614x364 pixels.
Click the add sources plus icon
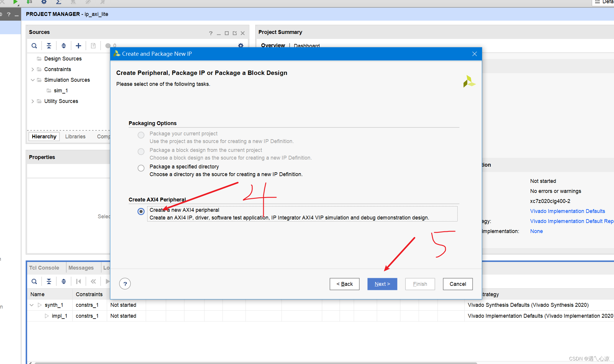(79, 45)
